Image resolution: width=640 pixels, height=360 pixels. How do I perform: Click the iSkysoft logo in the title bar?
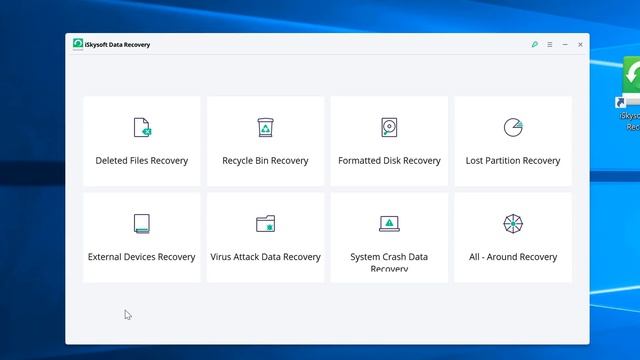tap(78, 44)
